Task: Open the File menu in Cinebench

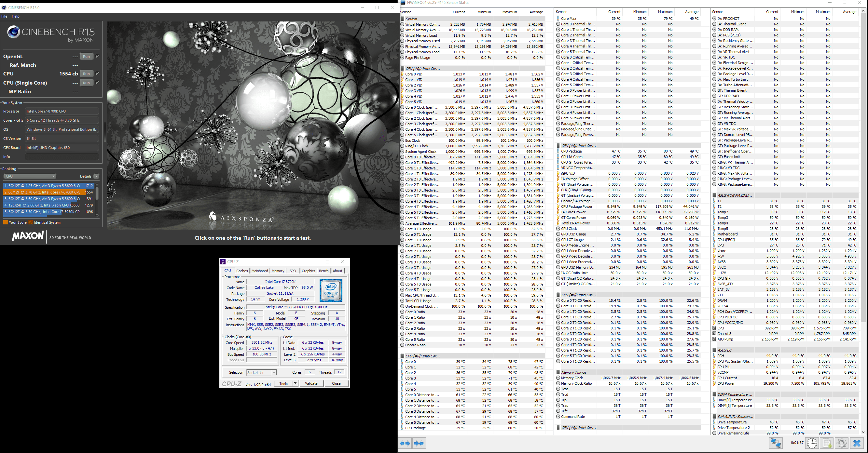Action: coord(4,16)
